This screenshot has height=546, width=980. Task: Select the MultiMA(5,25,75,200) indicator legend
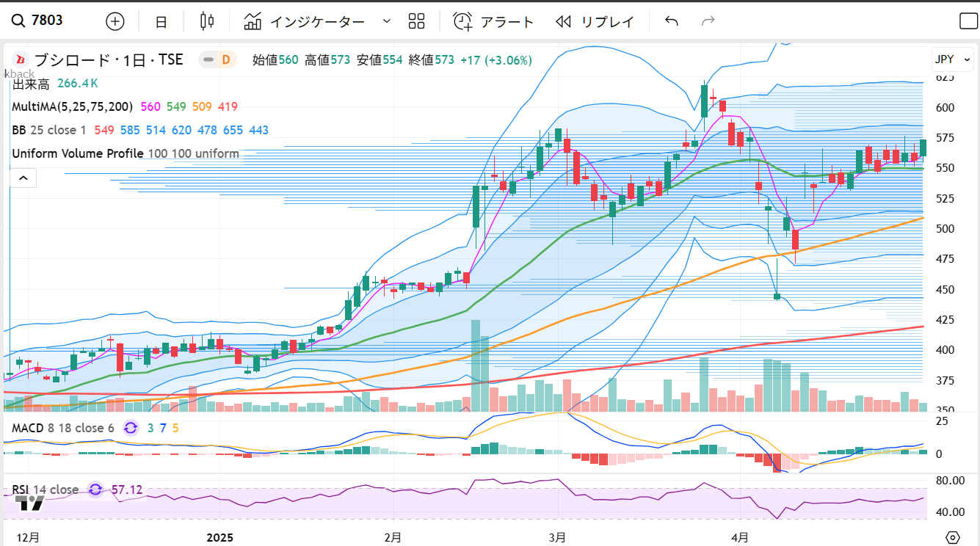[x=72, y=106]
